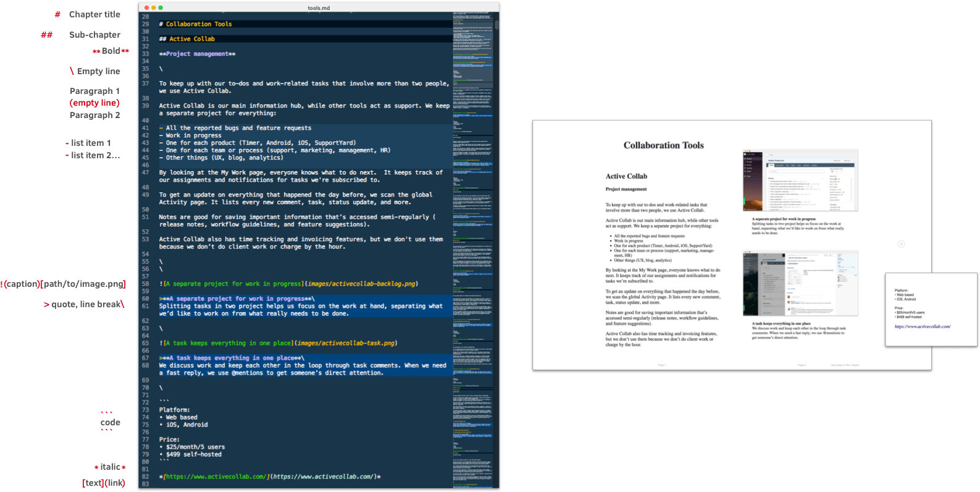Open the work in progress screenshot in preview
The height and width of the screenshot is (492, 980).
pos(800,180)
